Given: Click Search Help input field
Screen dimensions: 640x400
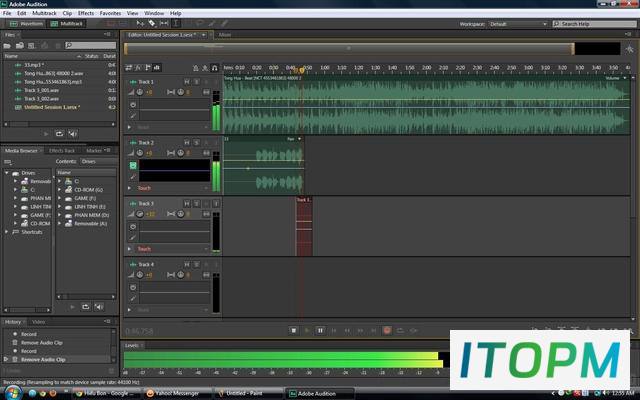Looking at the screenshot, I should pyautogui.click(x=595, y=24).
